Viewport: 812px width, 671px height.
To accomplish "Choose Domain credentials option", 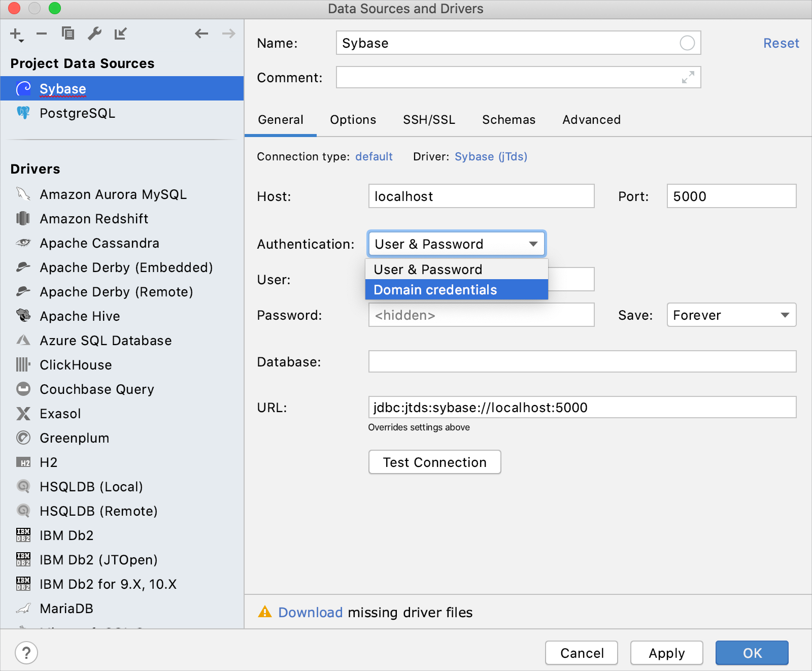I will [457, 290].
